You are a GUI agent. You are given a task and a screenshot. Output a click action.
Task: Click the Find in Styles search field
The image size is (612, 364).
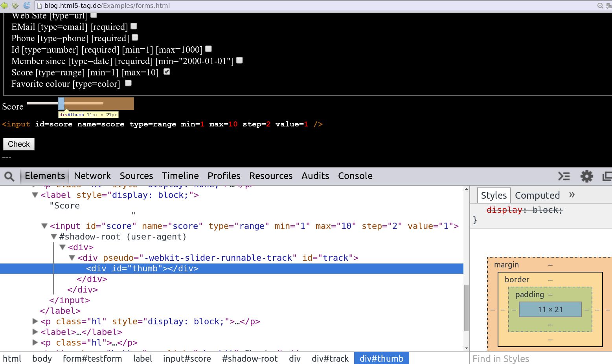click(540, 359)
